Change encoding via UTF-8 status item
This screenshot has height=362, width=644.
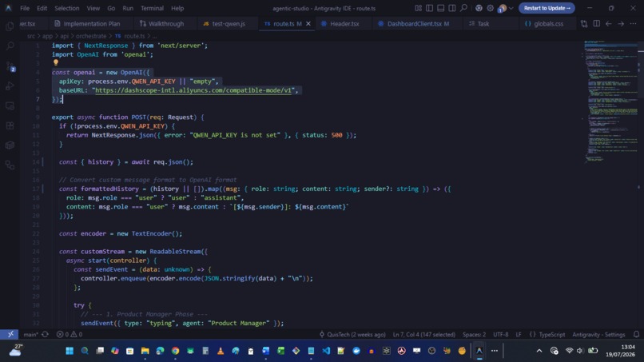coord(501,335)
